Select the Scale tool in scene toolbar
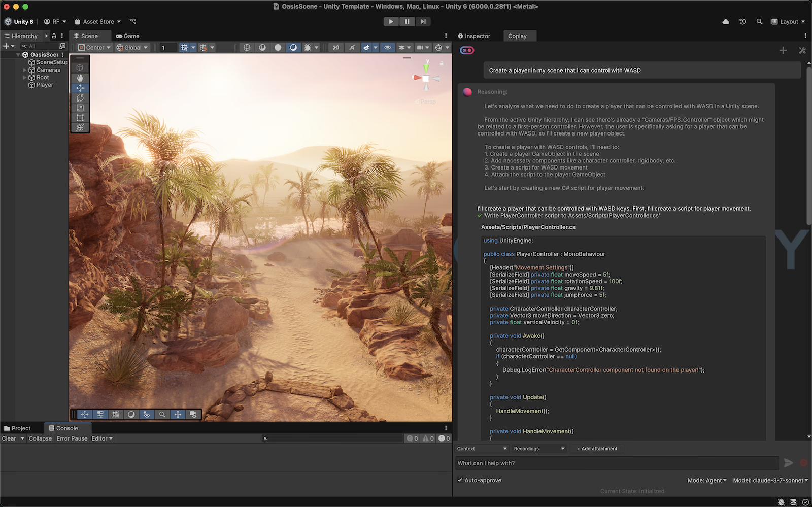The width and height of the screenshot is (812, 507). coord(80,108)
